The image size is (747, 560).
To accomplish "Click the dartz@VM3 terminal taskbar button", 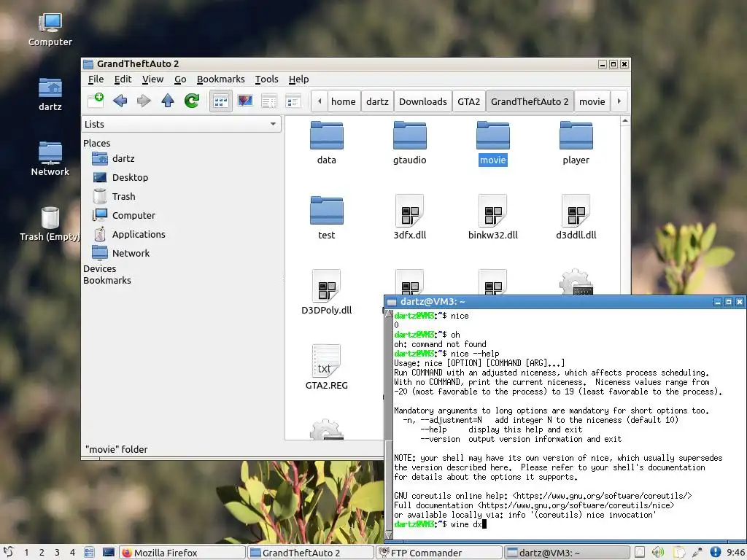I will tap(567, 553).
